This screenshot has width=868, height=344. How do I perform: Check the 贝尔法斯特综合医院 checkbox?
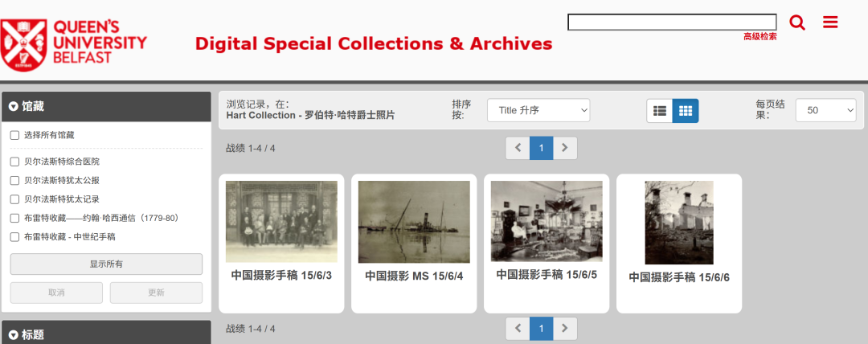click(x=14, y=162)
